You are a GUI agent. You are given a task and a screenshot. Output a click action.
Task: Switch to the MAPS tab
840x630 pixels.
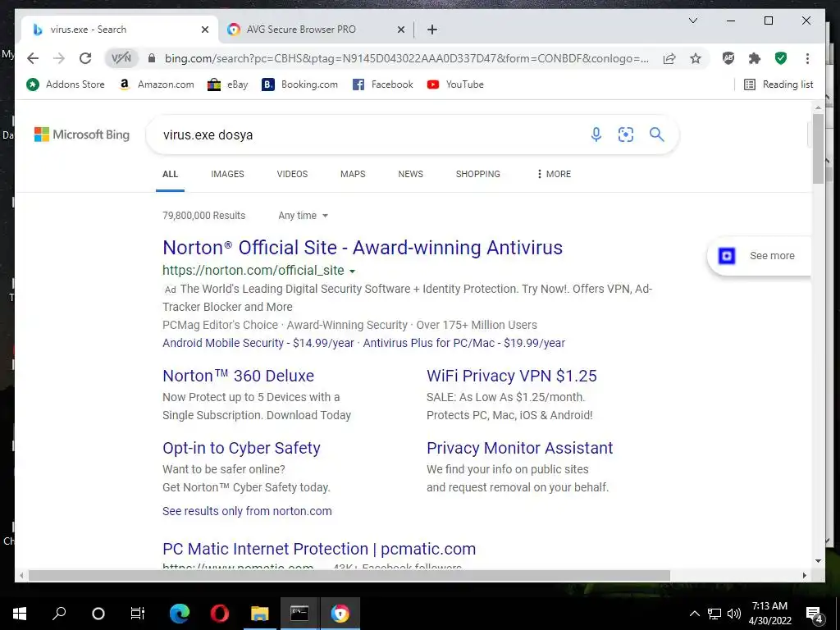tap(353, 174)
